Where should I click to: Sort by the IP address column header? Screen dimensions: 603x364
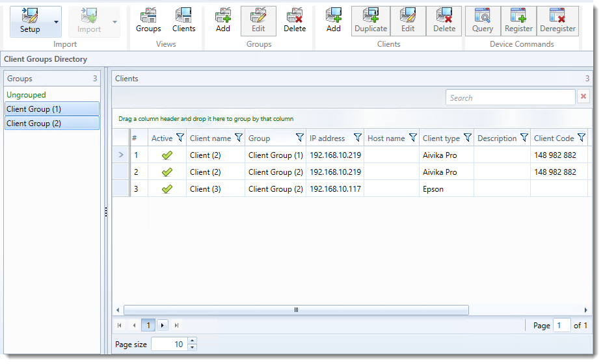pyautogui.click(x=327, y=138)
